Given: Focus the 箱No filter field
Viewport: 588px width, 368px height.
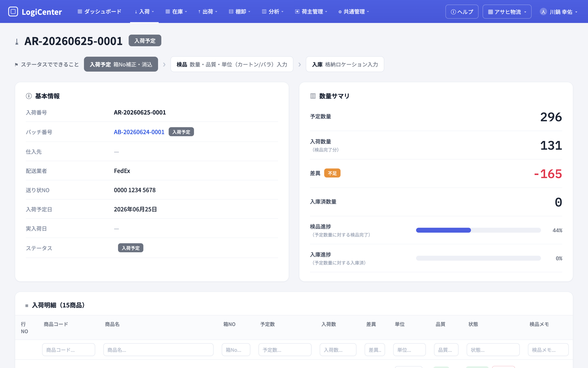Looking at the screenshot, I should pos(236,350).
